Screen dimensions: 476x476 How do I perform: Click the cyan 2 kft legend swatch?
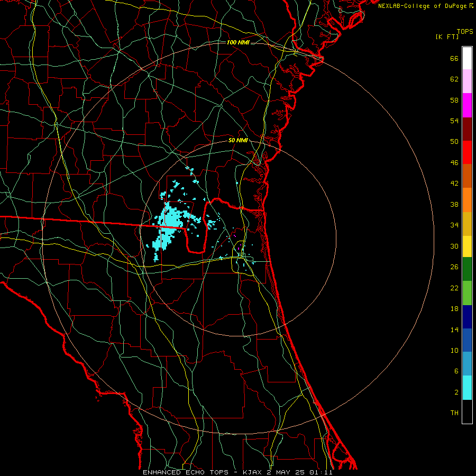[467, 388]
